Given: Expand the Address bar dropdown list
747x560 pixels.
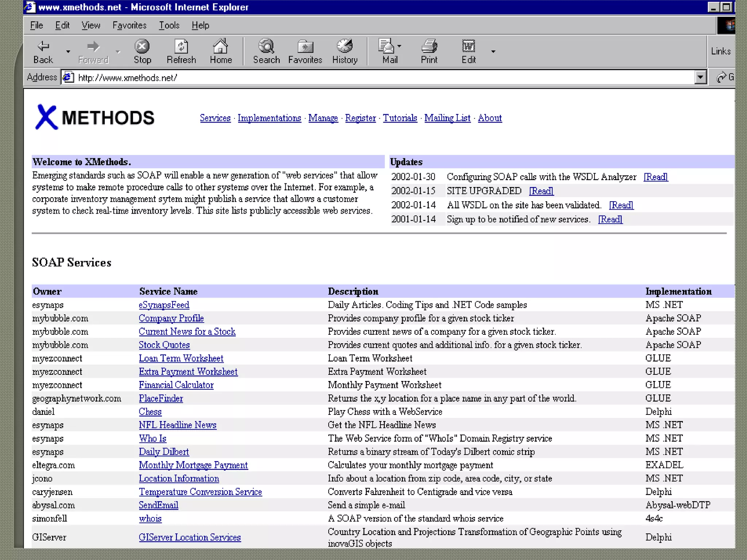Looking at the screenshot, I should (x=700, y=77).
